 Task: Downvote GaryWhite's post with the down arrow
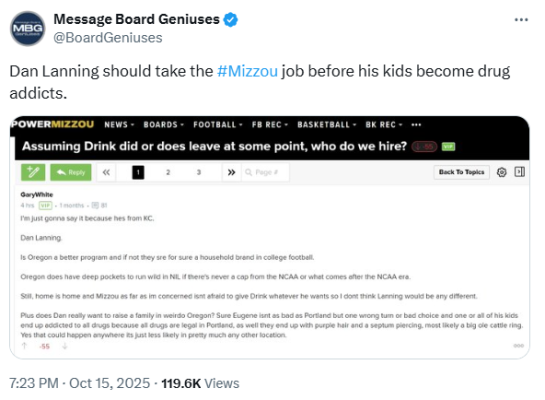pyautogui.click(x=65, y=346)
